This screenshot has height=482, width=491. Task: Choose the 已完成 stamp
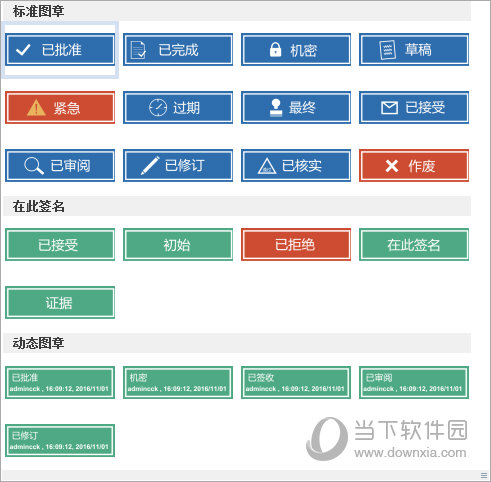point(178,49)
